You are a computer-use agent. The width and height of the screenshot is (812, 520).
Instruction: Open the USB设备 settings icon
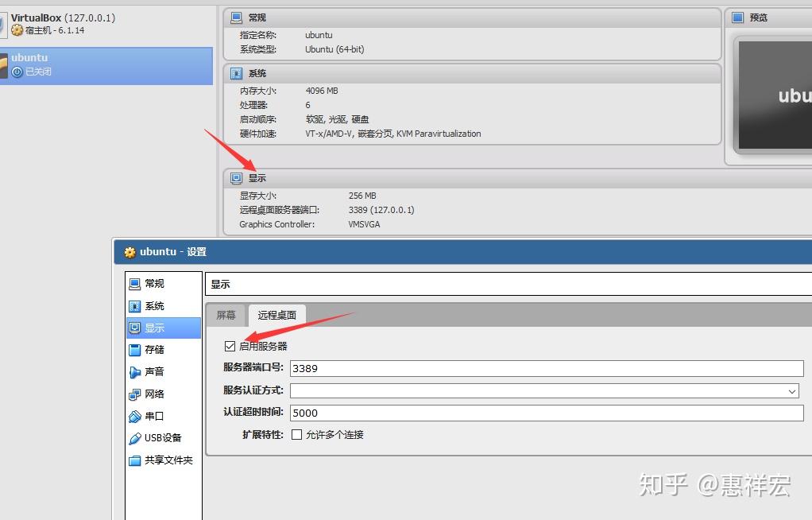136,438
